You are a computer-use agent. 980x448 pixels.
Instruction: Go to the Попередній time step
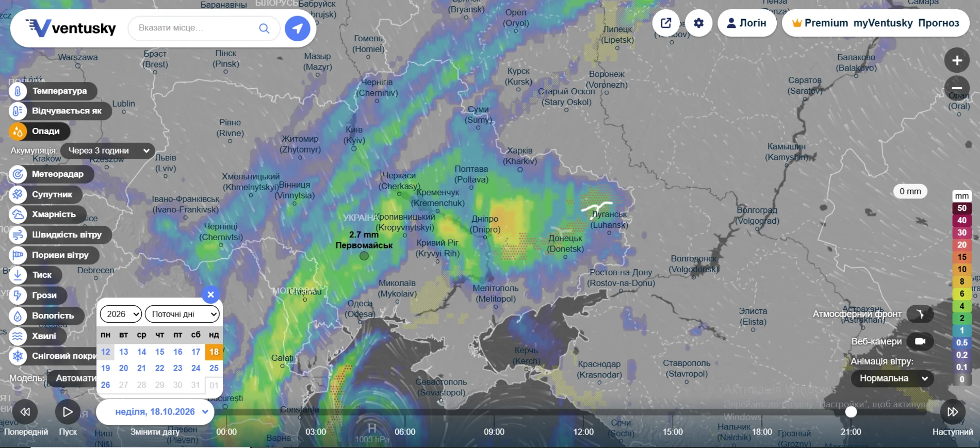[x=25, y=412]
